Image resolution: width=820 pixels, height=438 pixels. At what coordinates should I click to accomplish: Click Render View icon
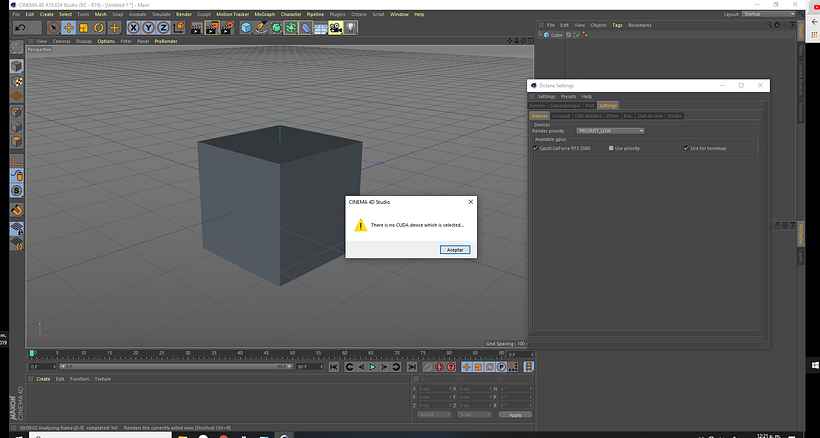point(197,28)
